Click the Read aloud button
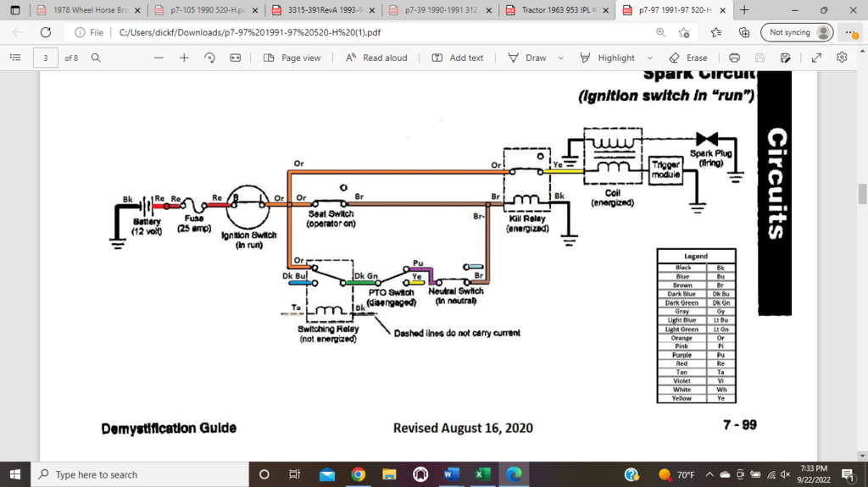868x487 pixels. 376,58
